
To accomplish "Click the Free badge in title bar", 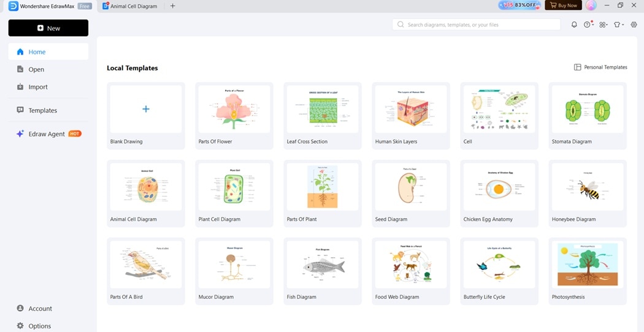I will tap(85, 6).
